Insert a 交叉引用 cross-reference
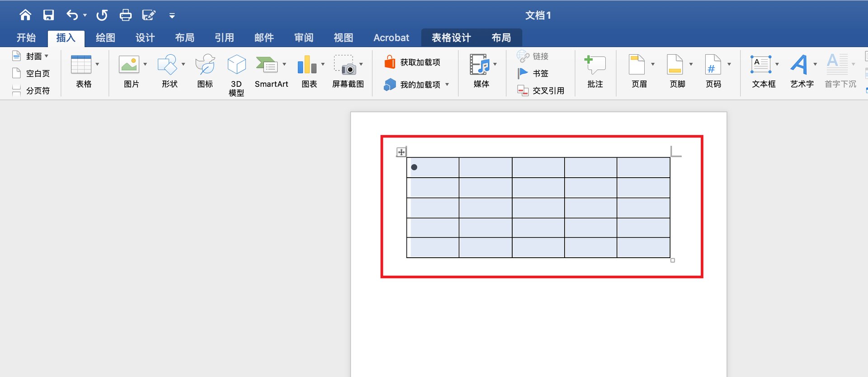Image resolution: width=868 pixels, height=377 pixels. pyautogui.click(x=541, y=90)
